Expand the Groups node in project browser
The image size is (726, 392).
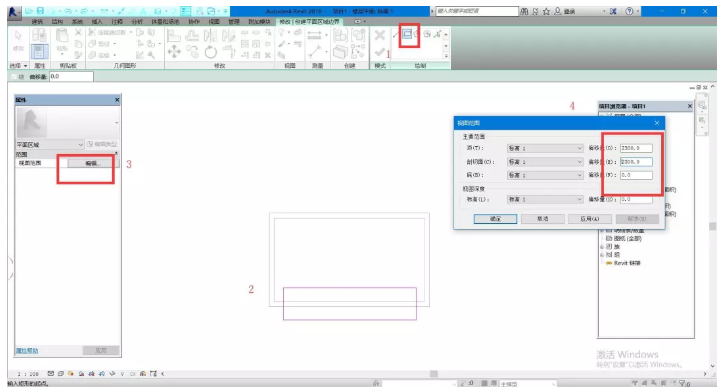[602, 255]
